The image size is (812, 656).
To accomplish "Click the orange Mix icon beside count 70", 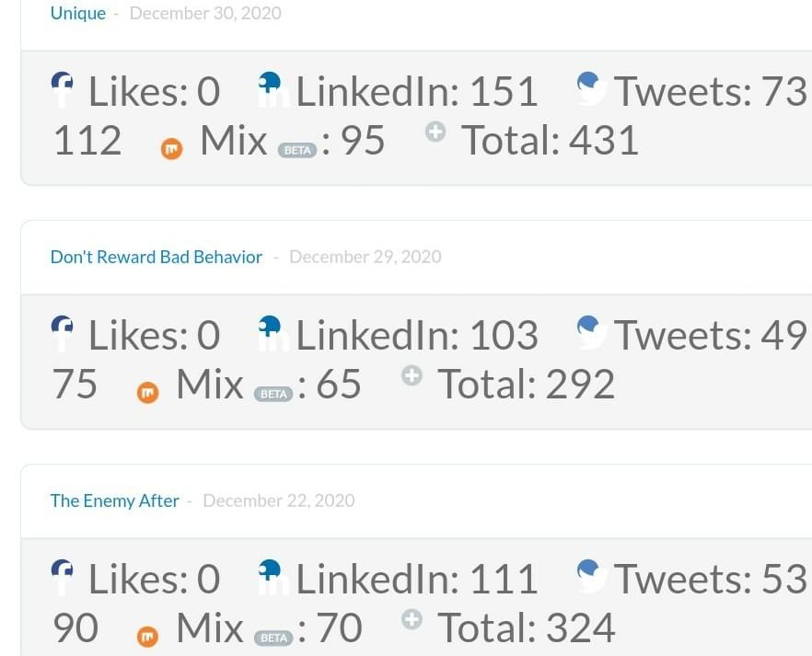I will click(147, 637).
